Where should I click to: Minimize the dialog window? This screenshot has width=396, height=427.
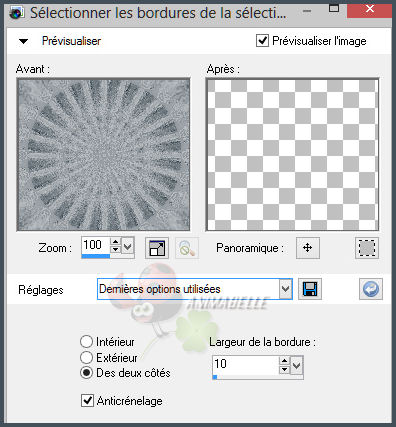pos(307,11)
